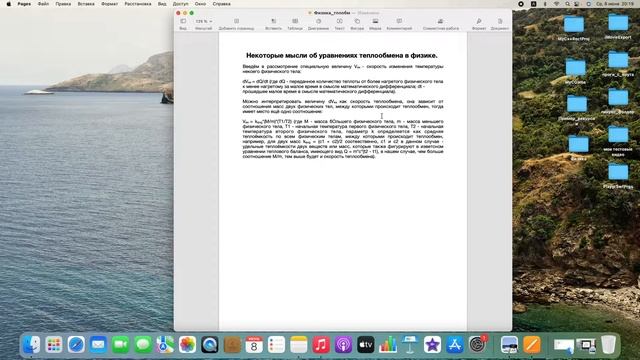Open Spotlight search in menu bar
Image resolution: width=640 pixels, height=360 pixels.
567,4
